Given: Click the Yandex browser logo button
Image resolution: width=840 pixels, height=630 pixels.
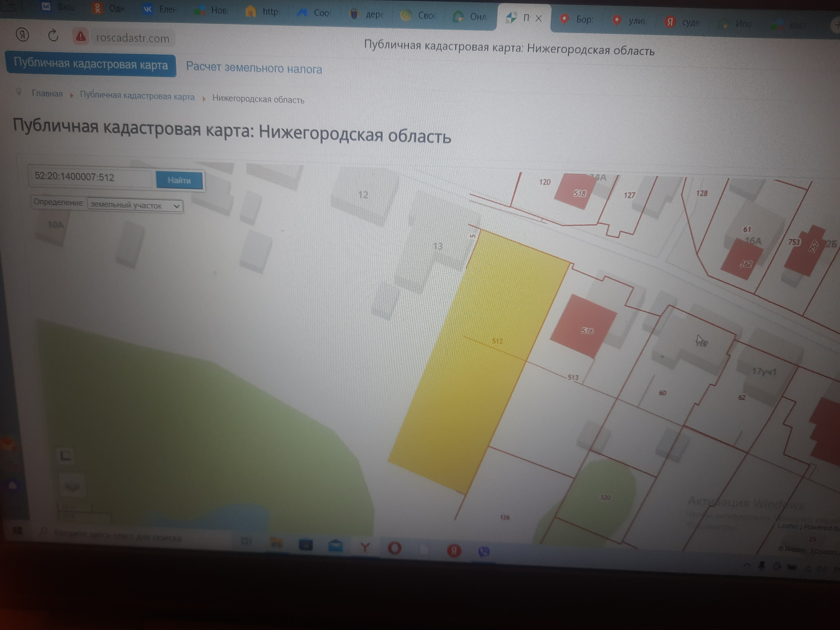Looking at the screenshot, I should point(22,34).
